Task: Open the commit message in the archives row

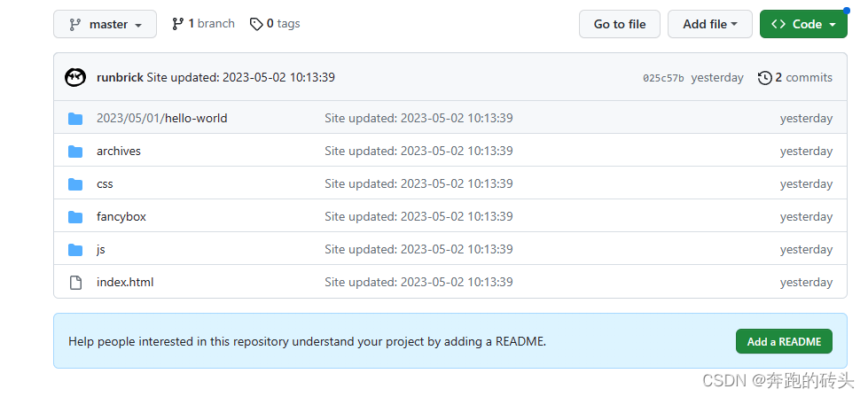Action: (418, 151)
